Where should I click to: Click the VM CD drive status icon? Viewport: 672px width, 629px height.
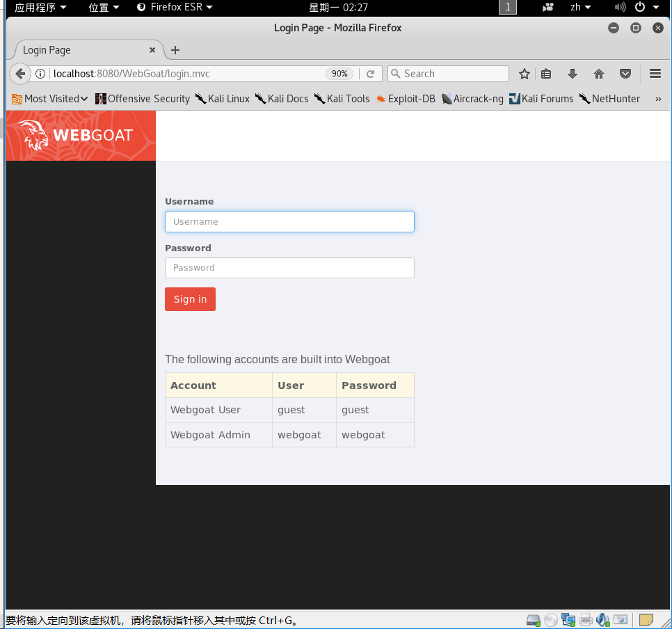551,620
